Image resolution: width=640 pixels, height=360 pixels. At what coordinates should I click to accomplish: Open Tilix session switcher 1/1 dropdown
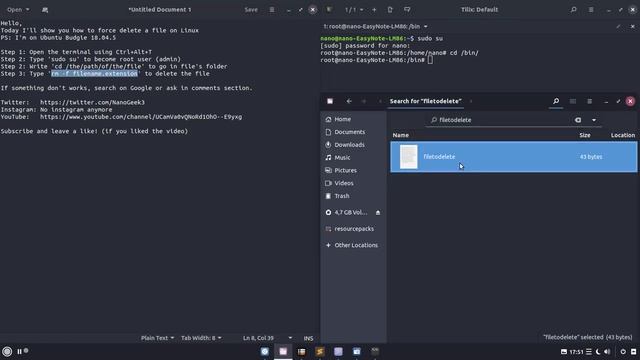pos(354,9)
